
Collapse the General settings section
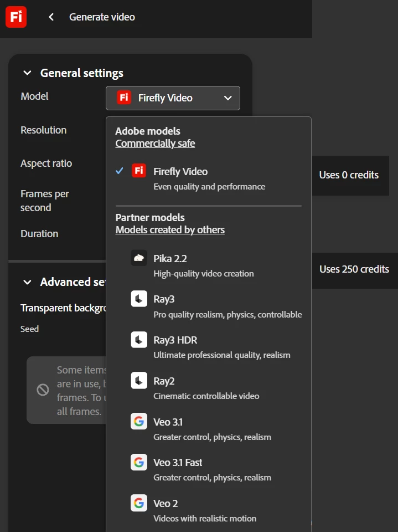pos(27,73)
